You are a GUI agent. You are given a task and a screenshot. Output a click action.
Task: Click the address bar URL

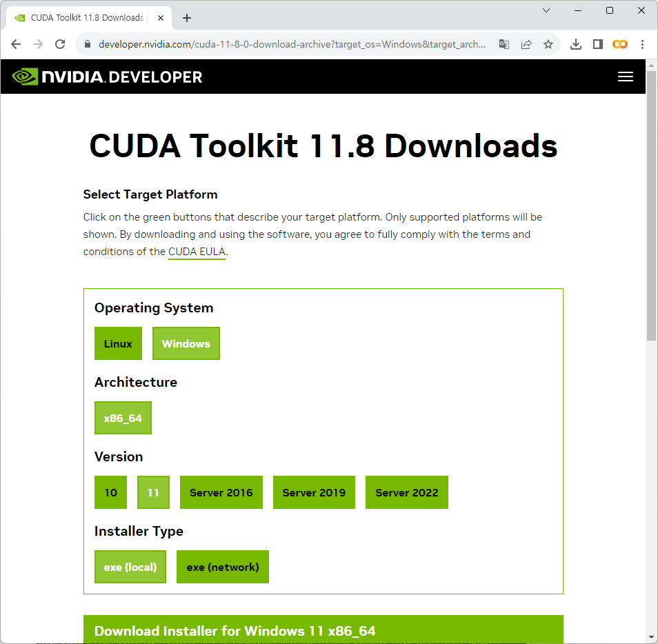click(292, 44)
